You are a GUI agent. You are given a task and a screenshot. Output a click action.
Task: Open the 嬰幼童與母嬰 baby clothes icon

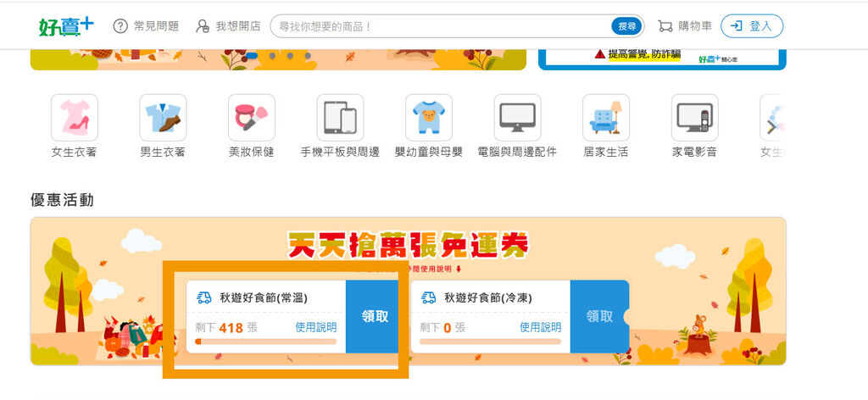tap(428, 117)
